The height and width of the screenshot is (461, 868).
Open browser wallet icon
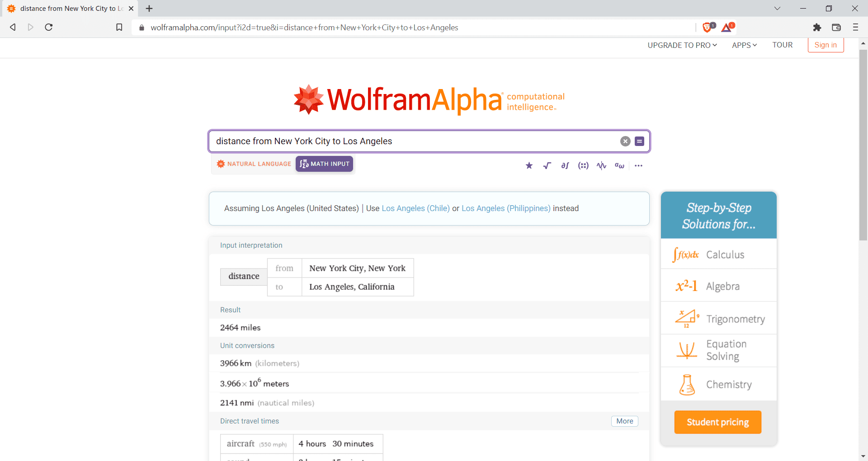[x=836, y=27]
